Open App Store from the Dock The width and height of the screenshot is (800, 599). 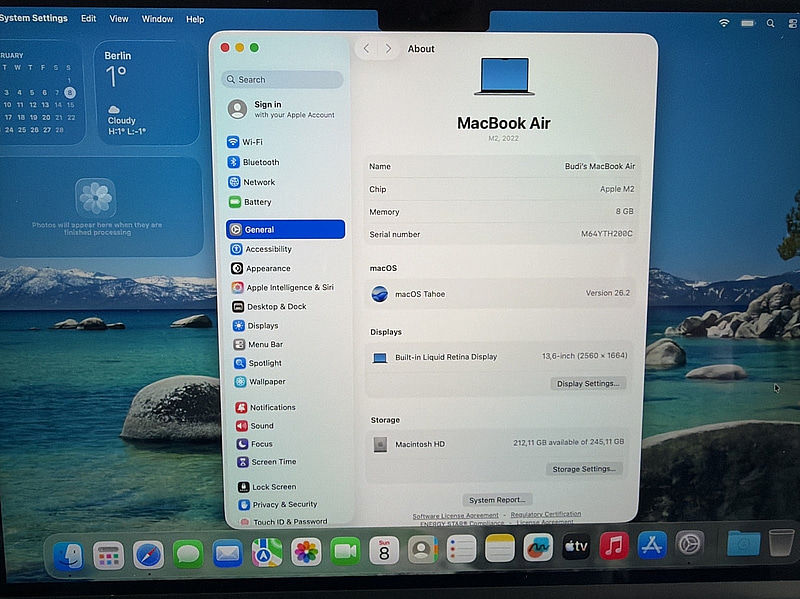pyautogui.click(x=652, y=546)
